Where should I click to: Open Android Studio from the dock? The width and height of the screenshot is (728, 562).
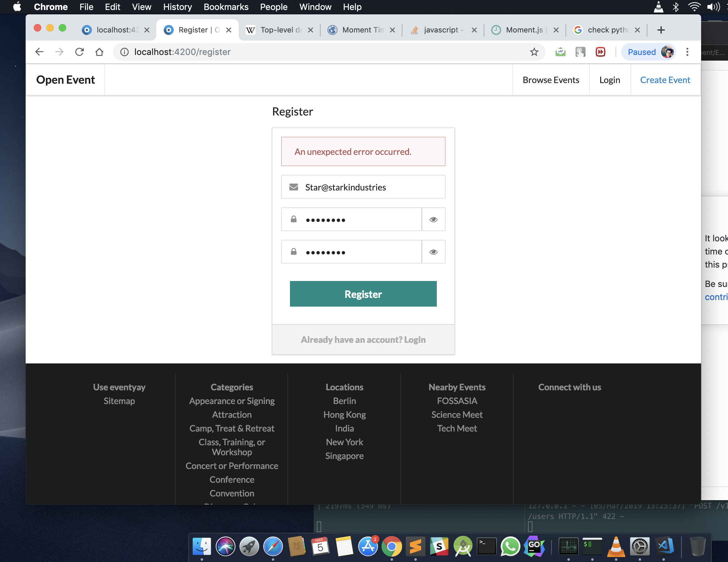point(463,546)
